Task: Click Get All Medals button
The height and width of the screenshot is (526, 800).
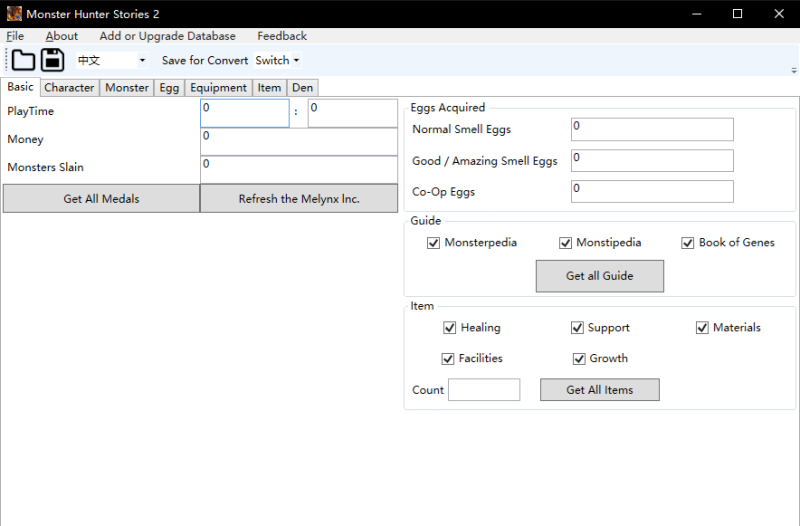Action: pyautogui.click(x=101, y=198)
